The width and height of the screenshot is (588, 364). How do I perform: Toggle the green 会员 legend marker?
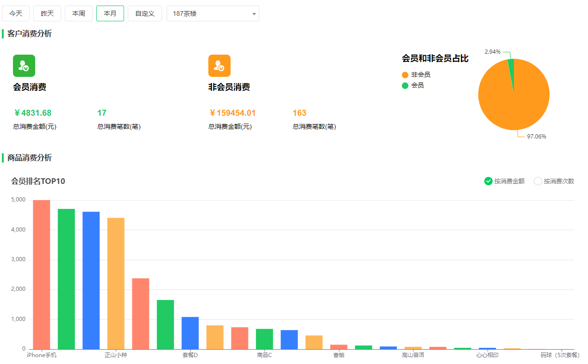pyautogui.click(x=405, y=86)
